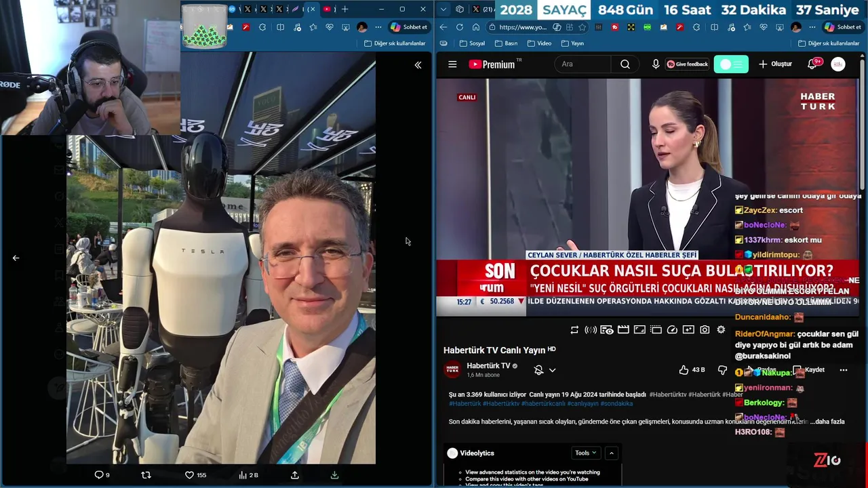This screenshot has width=868, height=488.
Task: Open the YouTube account avatar menu
Action: (x=838, y=64)
